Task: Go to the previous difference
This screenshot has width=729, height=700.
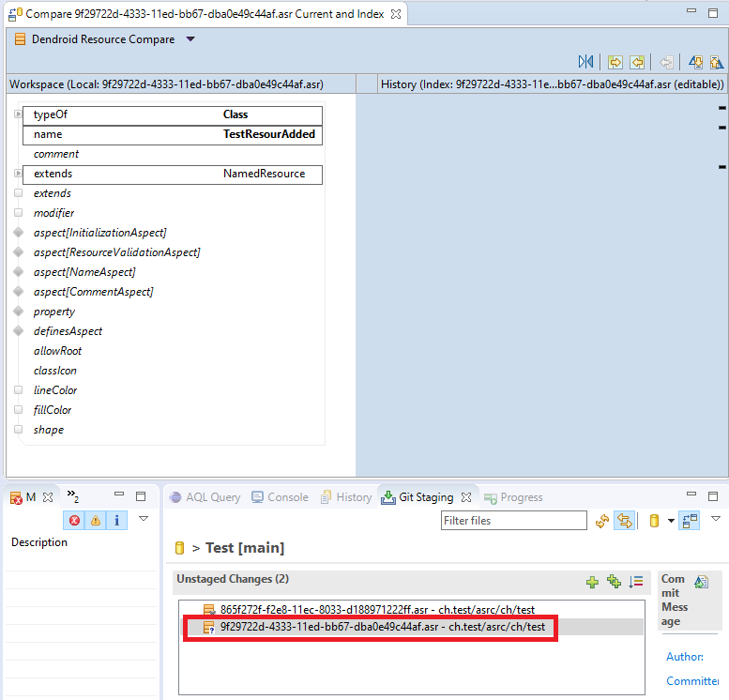Action: 717,62
